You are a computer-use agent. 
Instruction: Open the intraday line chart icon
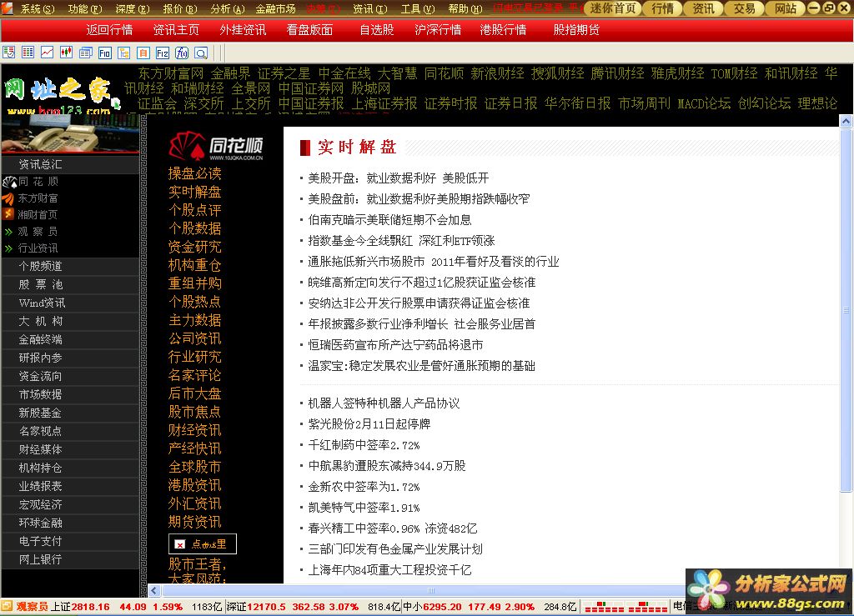[48, 53]
